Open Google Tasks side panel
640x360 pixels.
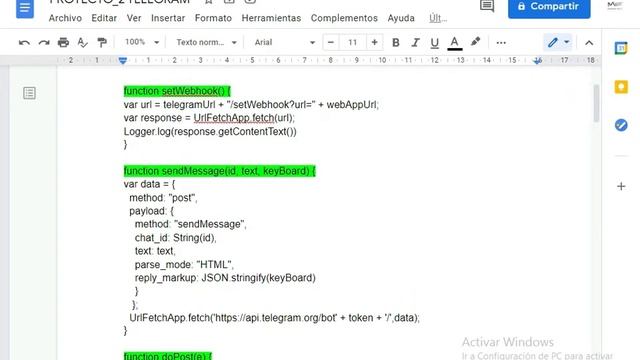(621, 125)
